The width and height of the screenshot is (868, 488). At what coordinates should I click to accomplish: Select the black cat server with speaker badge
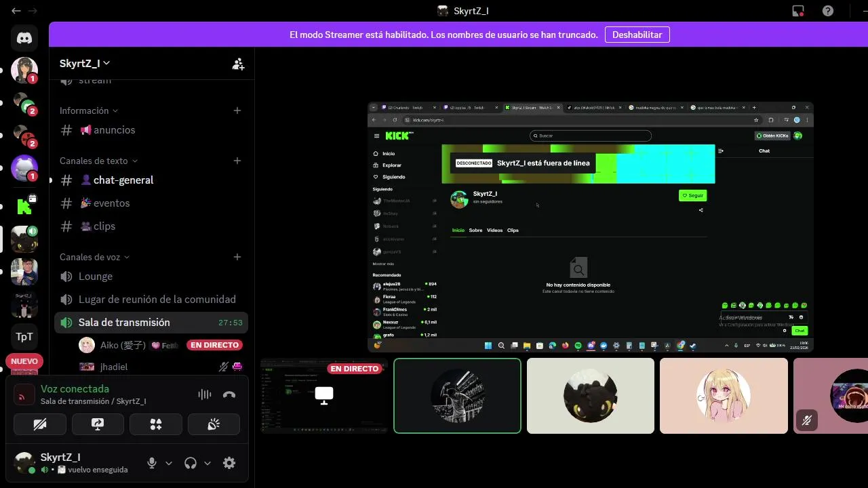[x=24, y=239]
